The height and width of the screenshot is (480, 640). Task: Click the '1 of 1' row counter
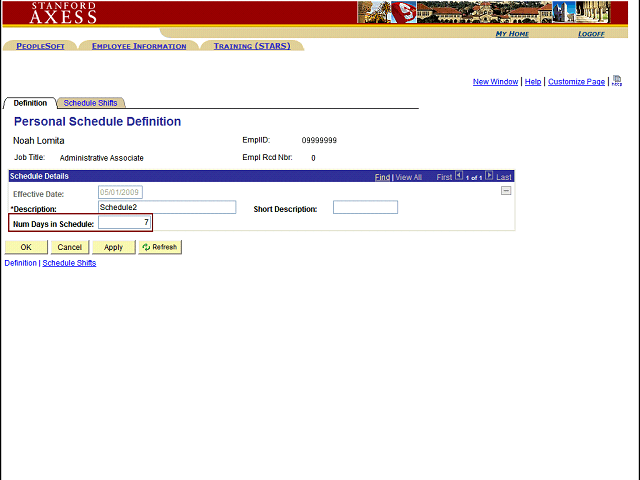[474, 178]
